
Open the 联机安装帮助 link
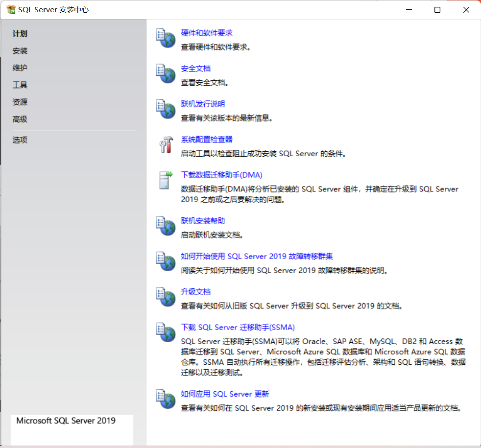(203, 221)
